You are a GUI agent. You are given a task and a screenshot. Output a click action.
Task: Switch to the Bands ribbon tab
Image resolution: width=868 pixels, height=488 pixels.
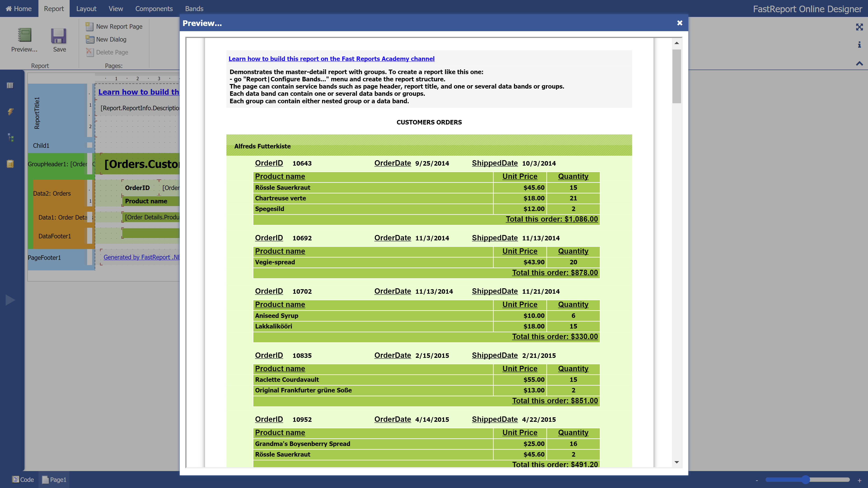point(194,8)
